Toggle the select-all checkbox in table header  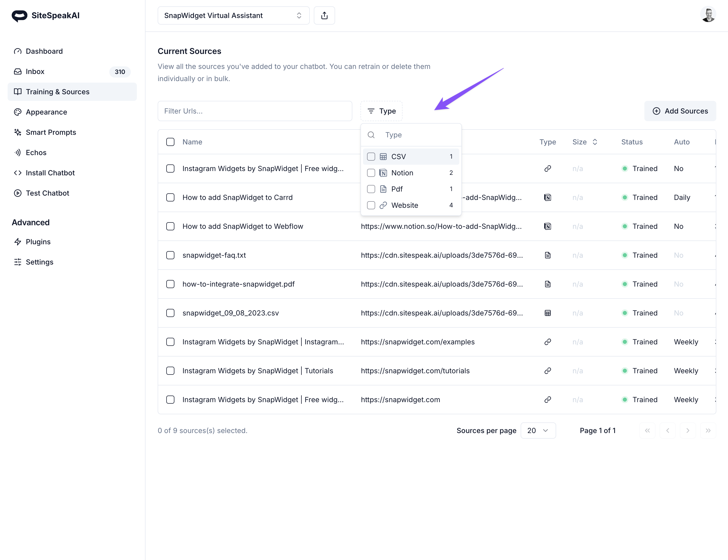click(x=170, y=142)
